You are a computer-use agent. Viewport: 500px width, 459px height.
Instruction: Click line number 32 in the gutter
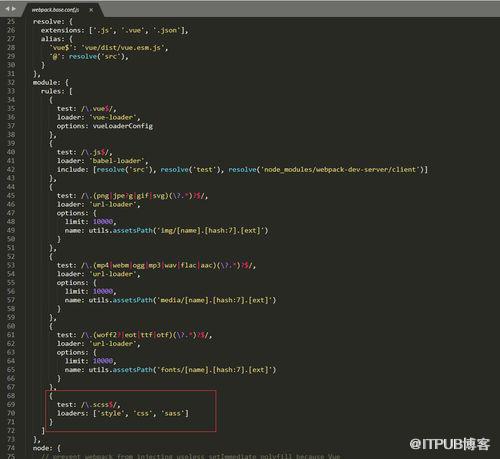pyautogui.click(x=11, y=82)
